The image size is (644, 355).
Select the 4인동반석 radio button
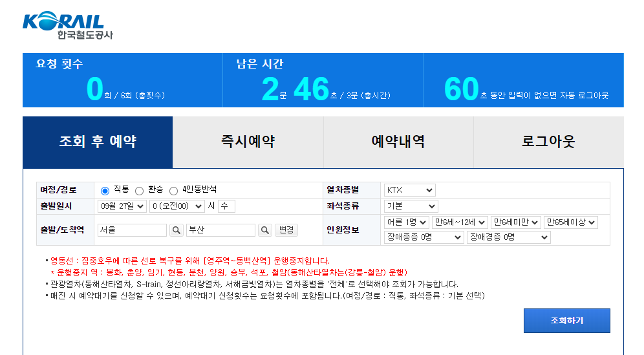click(x=173, y=191)
